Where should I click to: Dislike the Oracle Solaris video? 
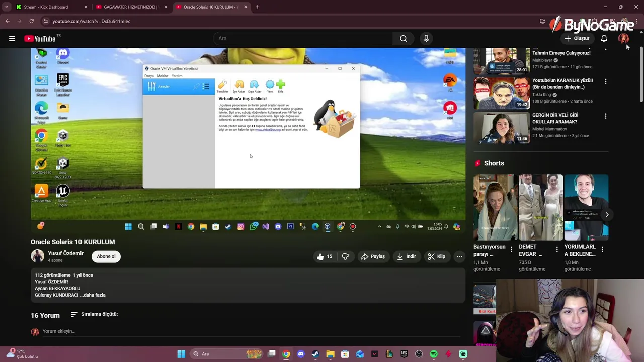(x=345, y=256)
